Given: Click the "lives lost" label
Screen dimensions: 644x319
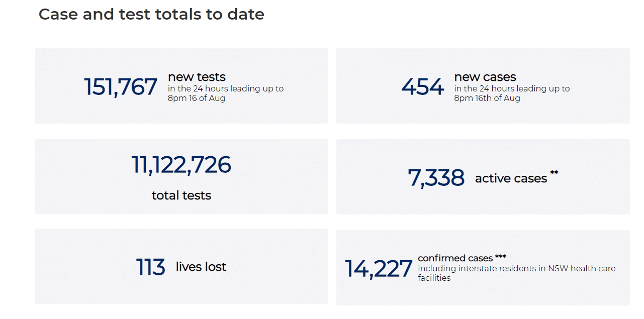Looking at the screenshot, I should (x=201, y=267).
